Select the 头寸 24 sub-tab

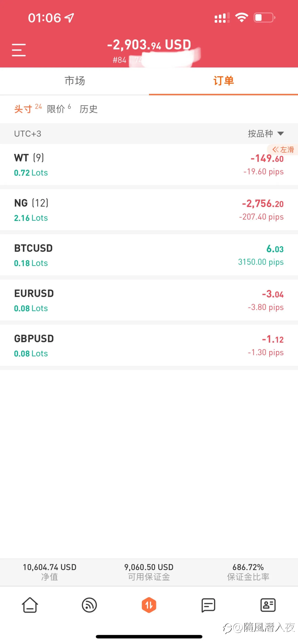tap(28, 109)
